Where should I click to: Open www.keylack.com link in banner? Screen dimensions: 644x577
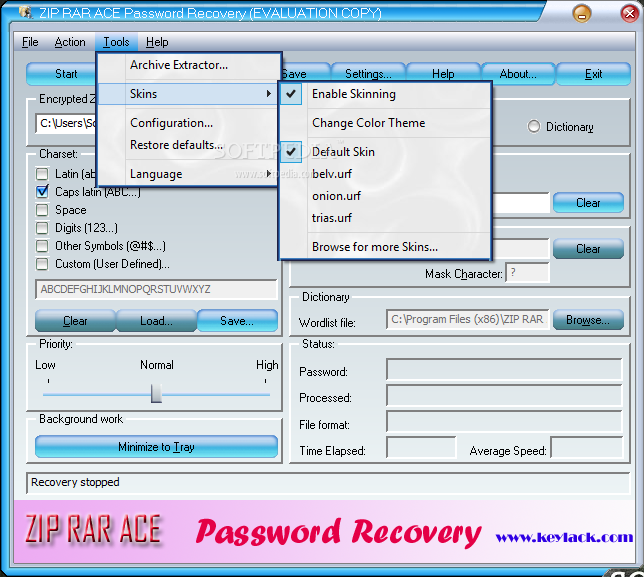click(564, 537)
